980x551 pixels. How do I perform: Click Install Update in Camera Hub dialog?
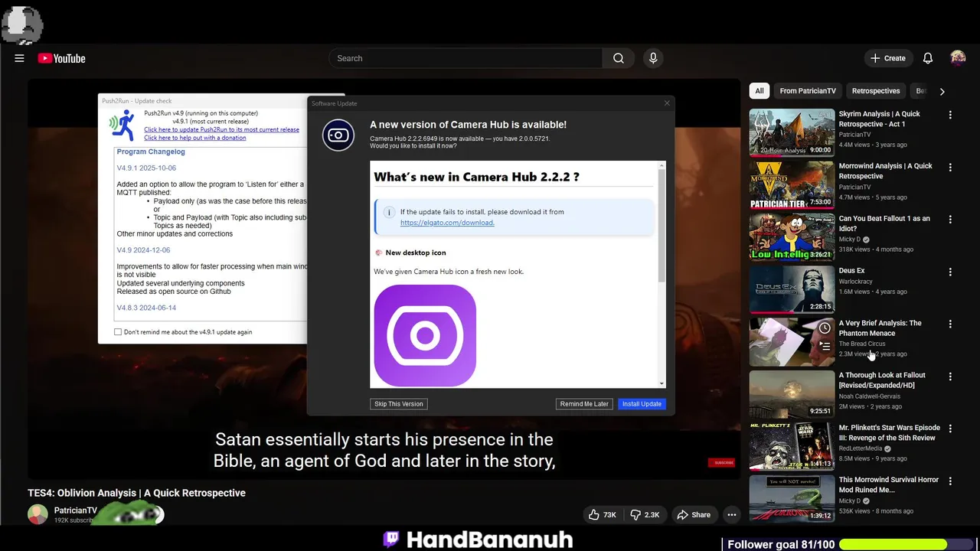[642, 404]
